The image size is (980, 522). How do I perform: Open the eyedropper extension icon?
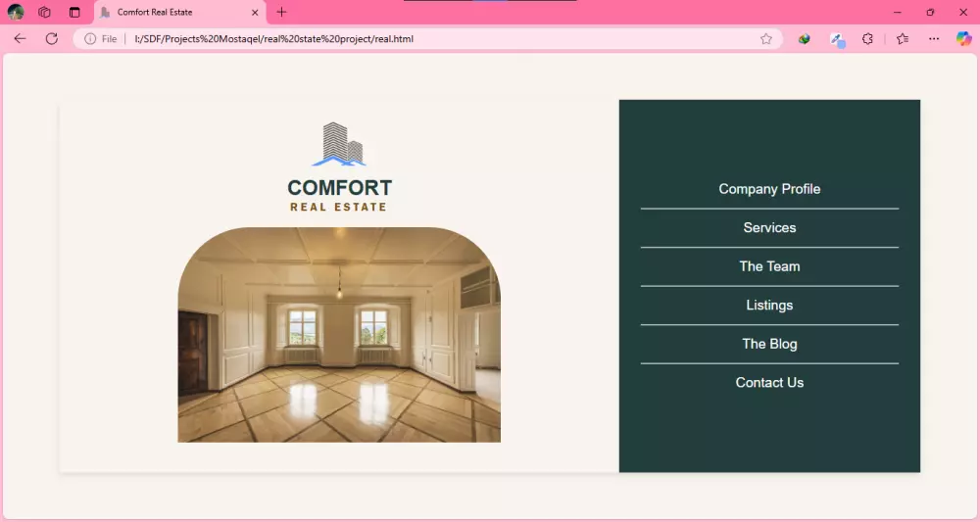click(837, 39)
